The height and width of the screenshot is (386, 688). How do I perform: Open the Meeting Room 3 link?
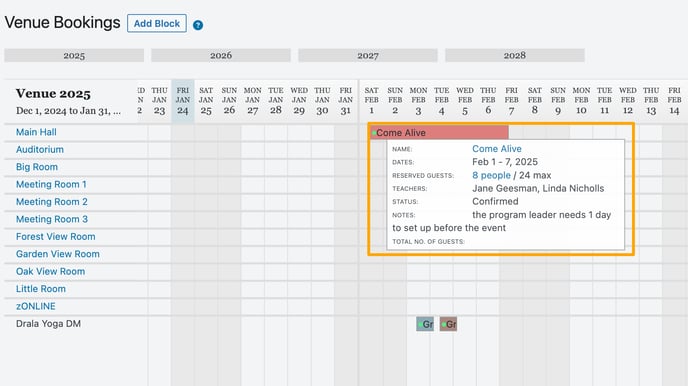pos(52,219)
